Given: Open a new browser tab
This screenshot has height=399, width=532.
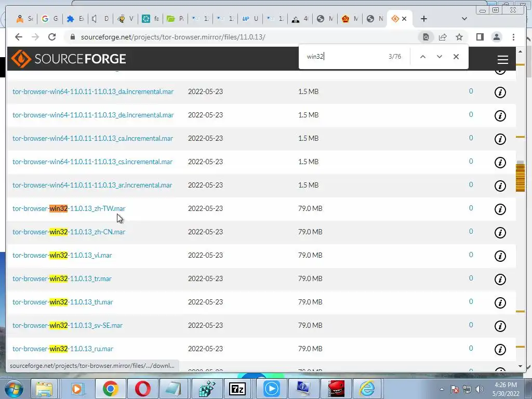Looking at the screenshot, I should coord(424,19).
